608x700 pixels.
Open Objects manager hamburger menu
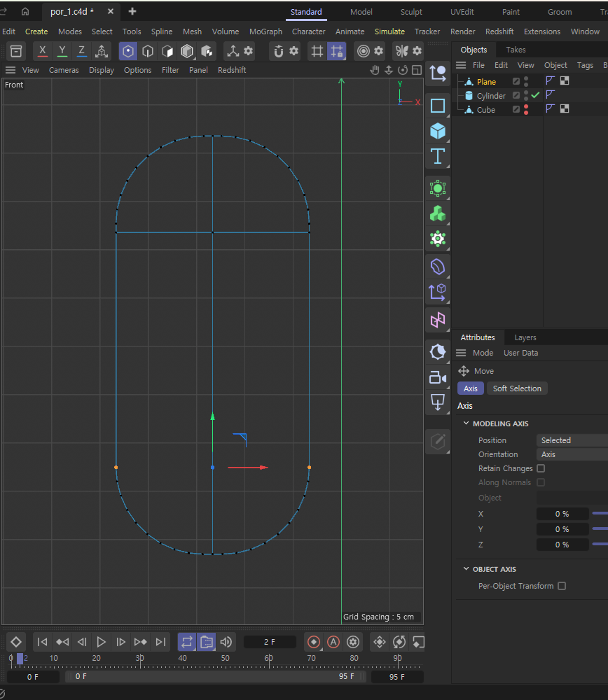pos(461,65)
